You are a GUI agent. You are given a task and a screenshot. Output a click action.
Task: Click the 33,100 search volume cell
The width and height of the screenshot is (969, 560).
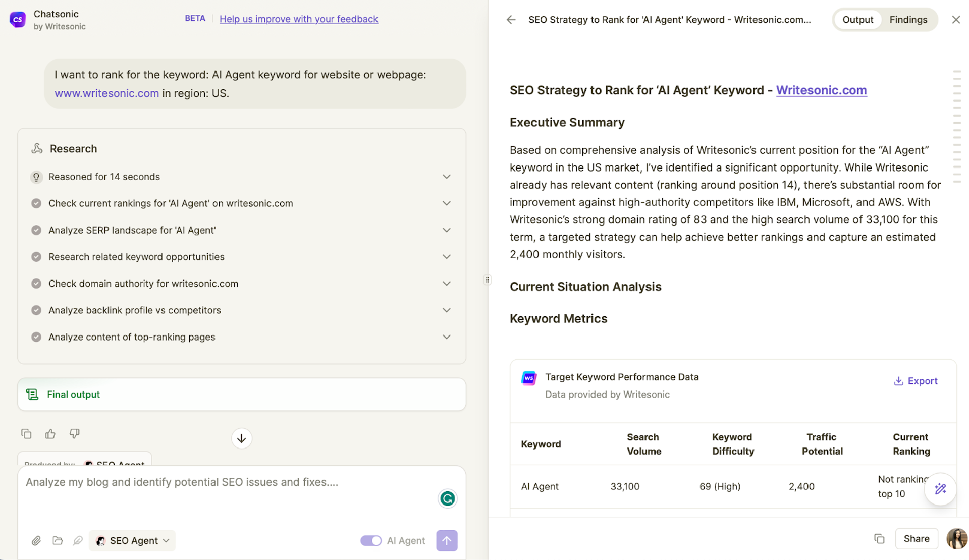click(x=625, y=487)
